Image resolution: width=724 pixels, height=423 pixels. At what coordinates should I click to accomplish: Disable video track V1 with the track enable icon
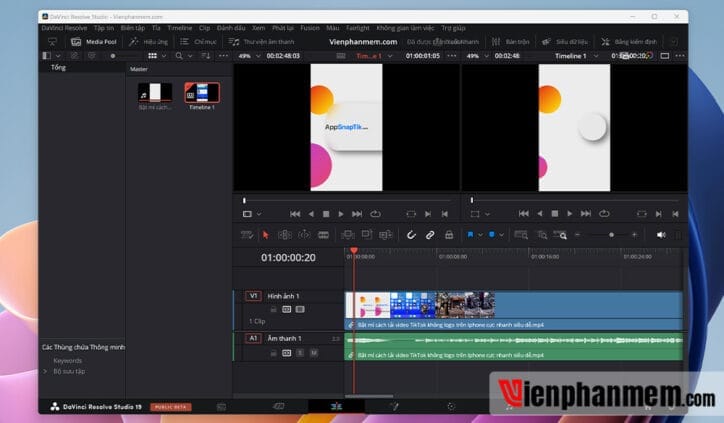coord(300,309)
